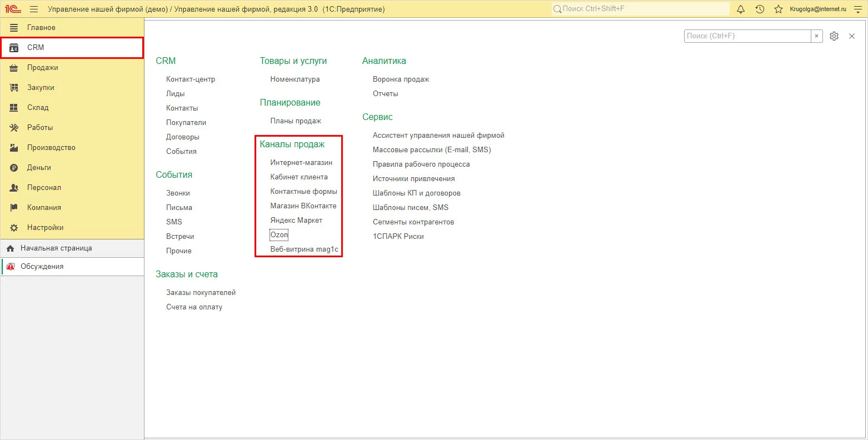Open Шаблоны КП и договоров link
This screenshot has height=440, width=868.
417,193
